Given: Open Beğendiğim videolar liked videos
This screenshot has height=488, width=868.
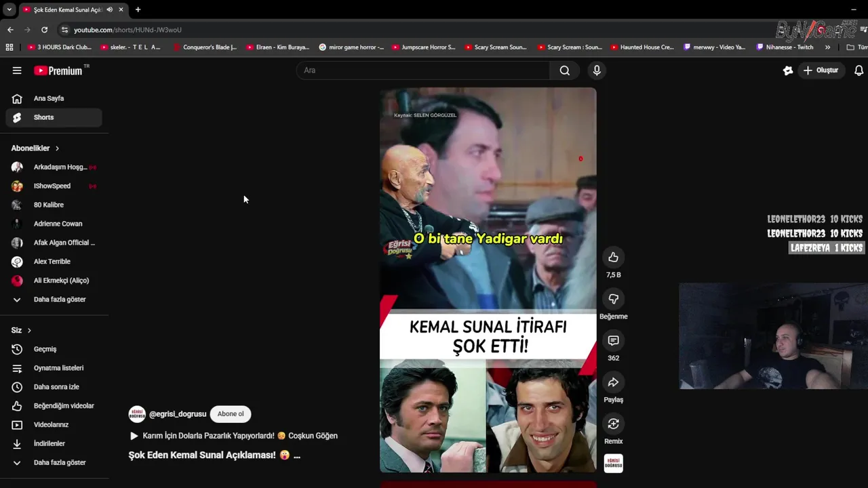Looking at the screenshot, I should pos(54,406).
